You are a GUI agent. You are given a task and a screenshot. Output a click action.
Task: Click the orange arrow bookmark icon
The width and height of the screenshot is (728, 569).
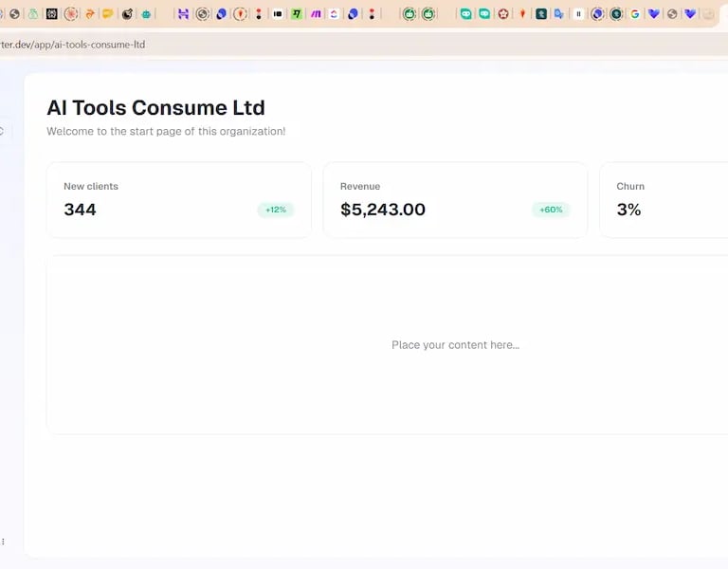click(90, 14)
